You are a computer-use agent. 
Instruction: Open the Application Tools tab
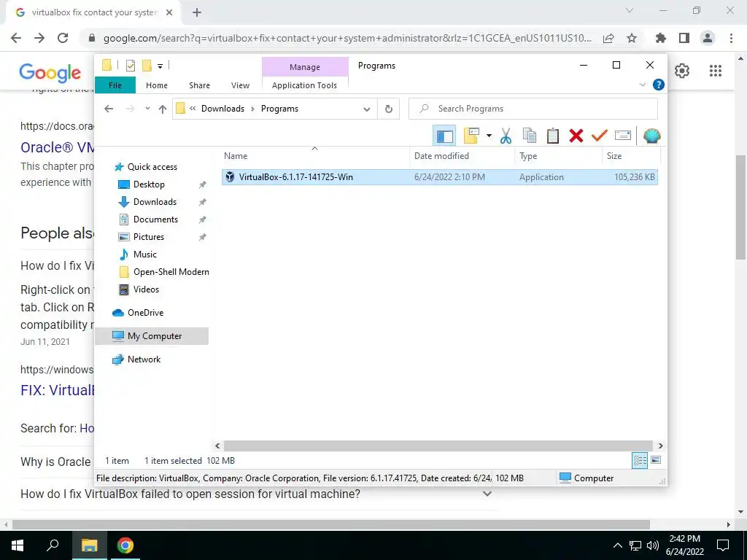(x=304, y=85)
